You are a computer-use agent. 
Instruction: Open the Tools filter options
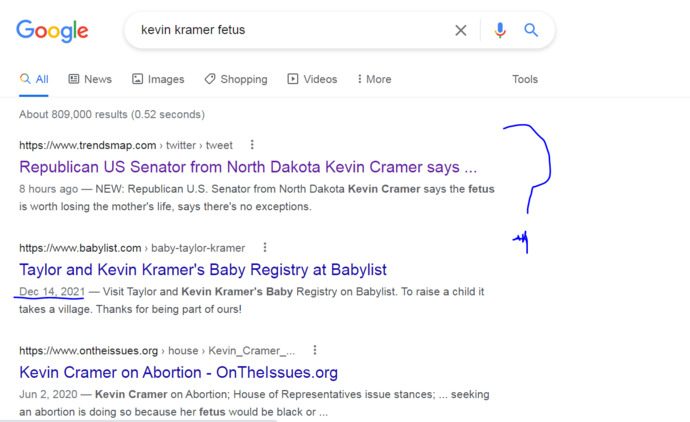click(x=525, y=79)
